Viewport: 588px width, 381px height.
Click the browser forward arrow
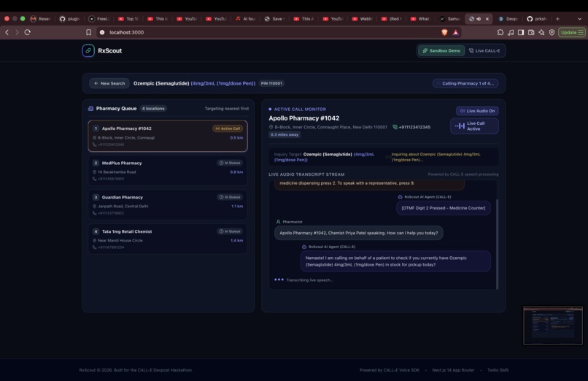pos(17,32)
